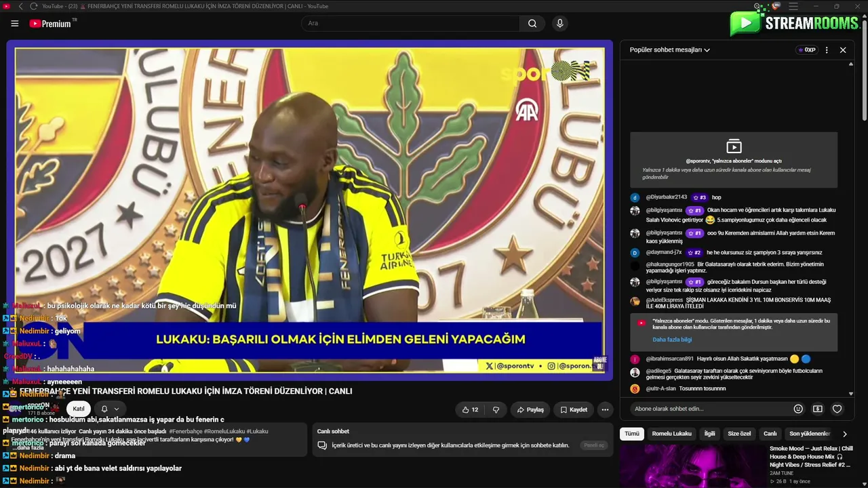This screenshot has height=488, width=868.
Task: Go back using the browser back arrow
Action: click(20, 6)
